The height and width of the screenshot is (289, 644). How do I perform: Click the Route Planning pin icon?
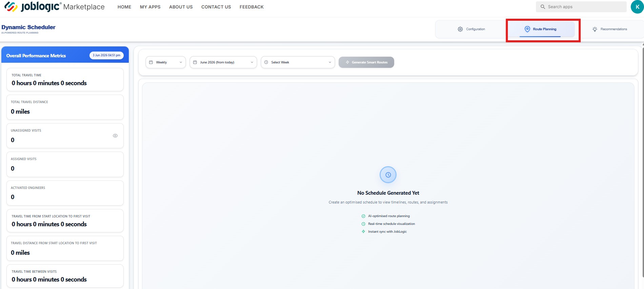tap(527, 29)
